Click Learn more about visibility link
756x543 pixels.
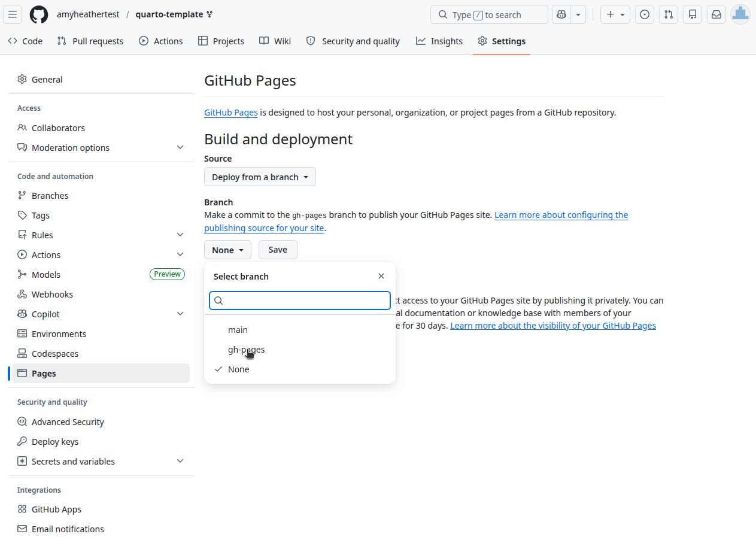(553, 326)
